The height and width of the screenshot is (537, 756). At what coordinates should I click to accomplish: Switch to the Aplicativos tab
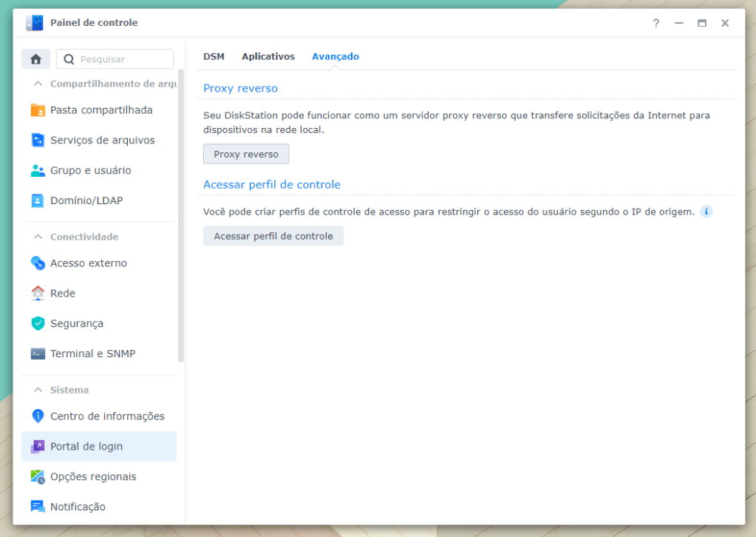[268, 57]
